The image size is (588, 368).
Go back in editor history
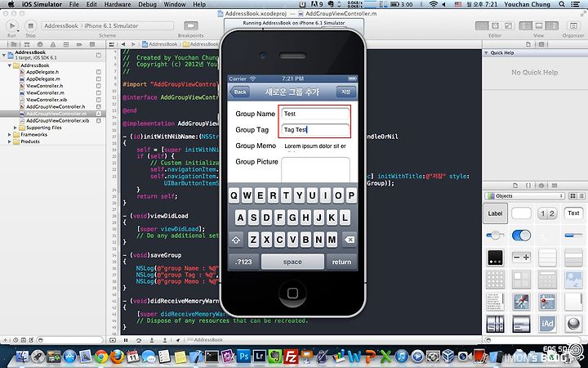(123, 44)
